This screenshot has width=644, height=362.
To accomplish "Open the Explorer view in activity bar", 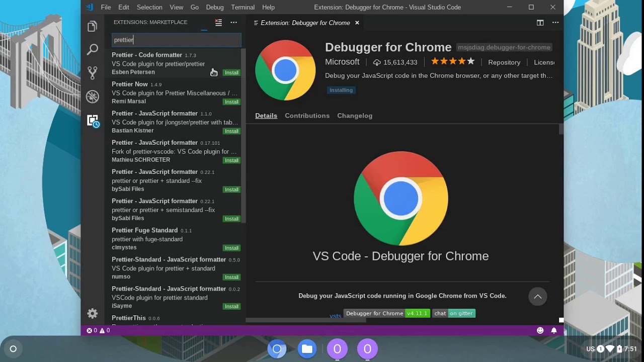I will 92,26.
